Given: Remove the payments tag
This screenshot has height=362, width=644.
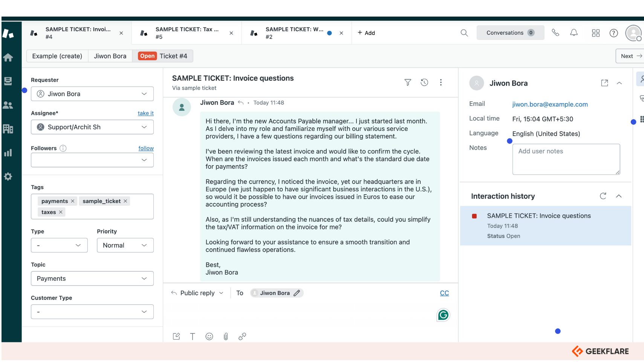Looking at the screenshot, I should pyautogui.click(x=73, y=201).
